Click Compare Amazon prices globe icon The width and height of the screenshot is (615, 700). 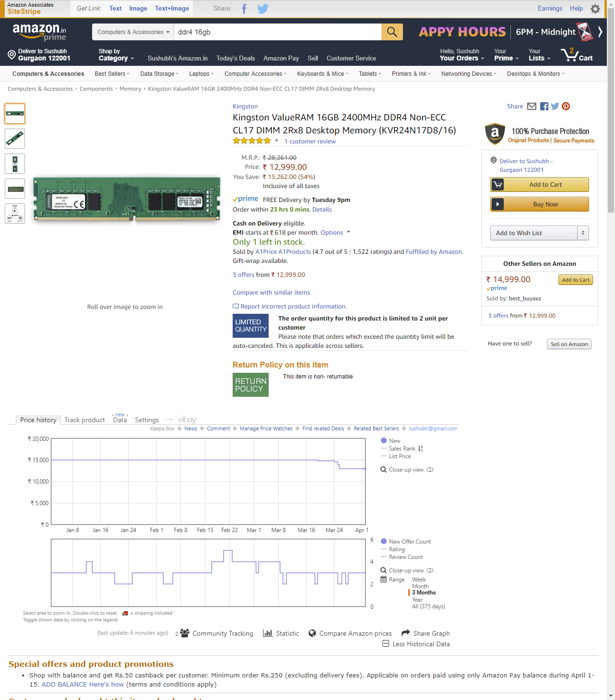(x=312, y=633)
